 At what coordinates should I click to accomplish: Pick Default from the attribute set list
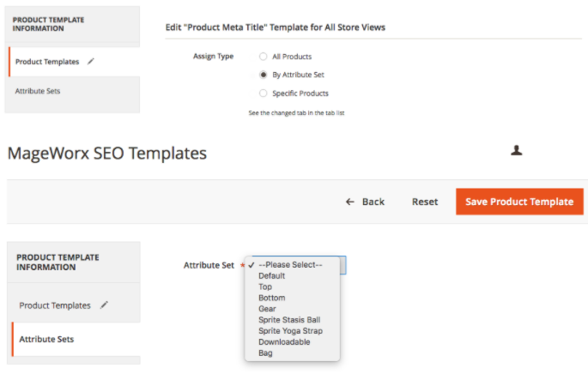(x=271, y=276)
